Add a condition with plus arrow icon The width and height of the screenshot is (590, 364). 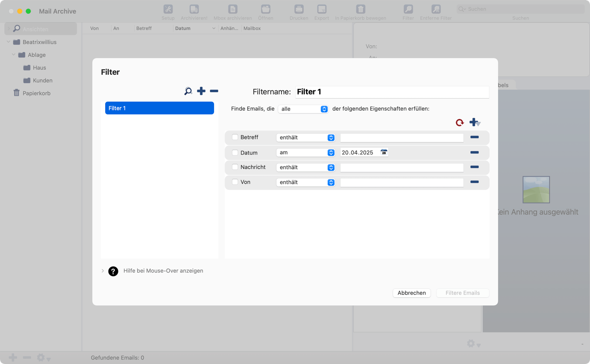tap(474, 122)
